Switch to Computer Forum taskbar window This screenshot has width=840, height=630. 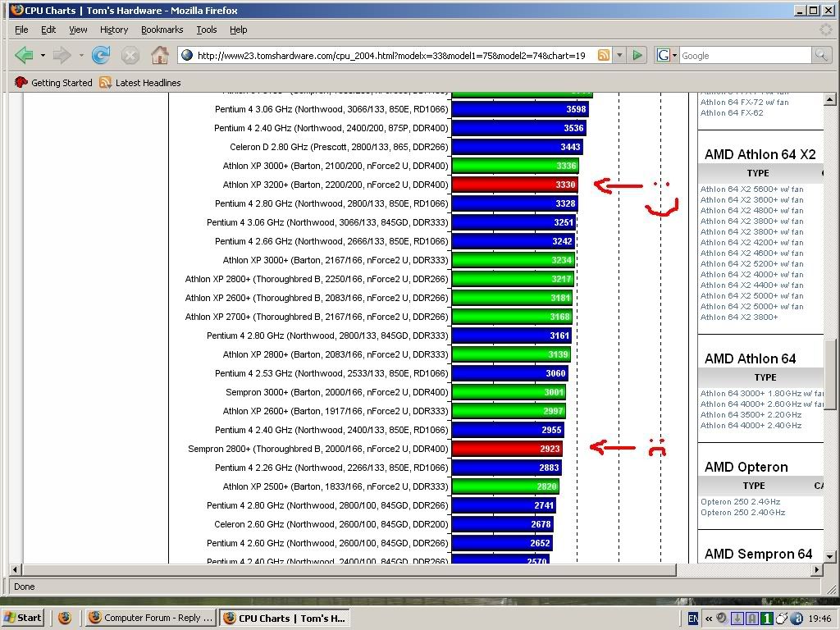pos(150,618)
